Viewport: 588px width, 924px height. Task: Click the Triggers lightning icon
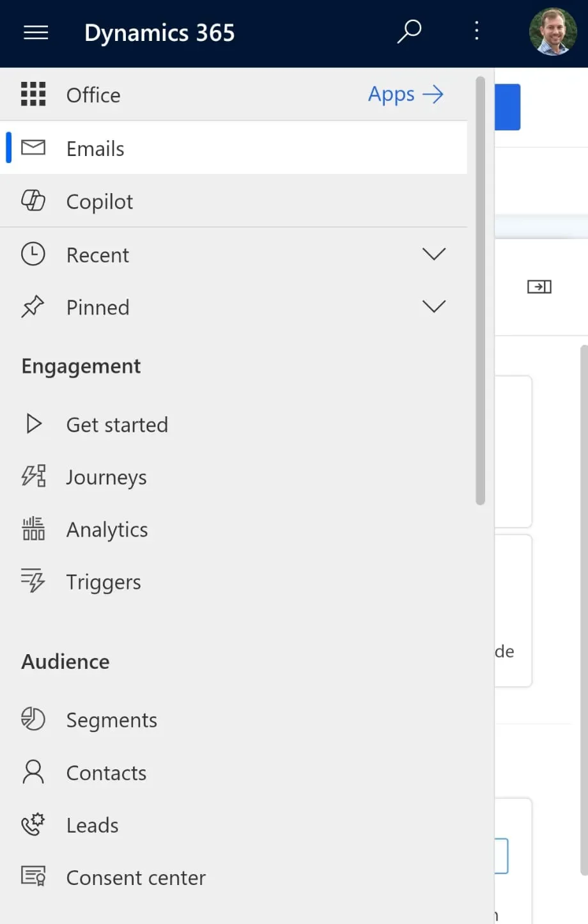tap(33, 581)
